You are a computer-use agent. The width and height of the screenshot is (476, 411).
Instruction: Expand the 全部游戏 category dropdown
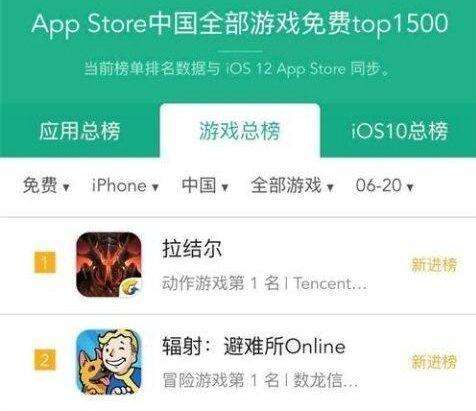tap(292, 185)
